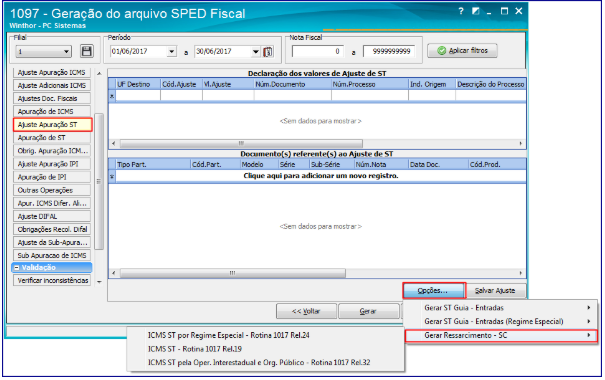Image resolution: width=605 pixels, height=380 pixels.
Task: Click the Tipo Part. column header
Action: pyautogui.click(x=153, y=165)
